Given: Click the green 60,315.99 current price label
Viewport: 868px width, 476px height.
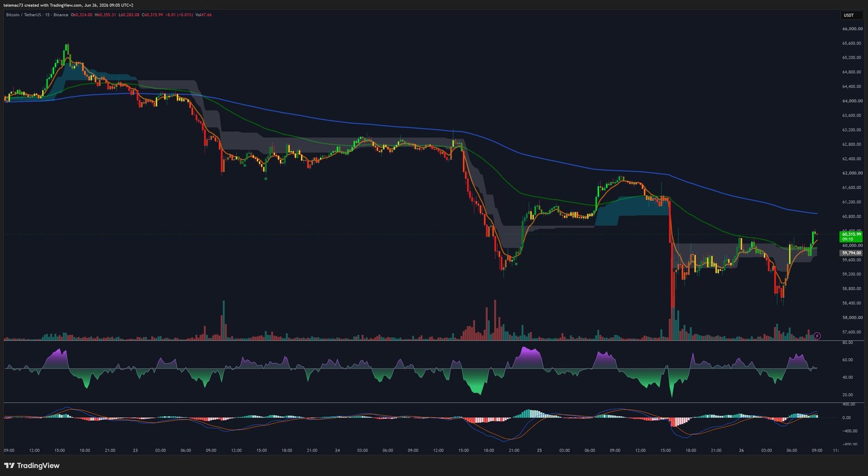Looking at the screenshot, I should click(x=851, y=236).
